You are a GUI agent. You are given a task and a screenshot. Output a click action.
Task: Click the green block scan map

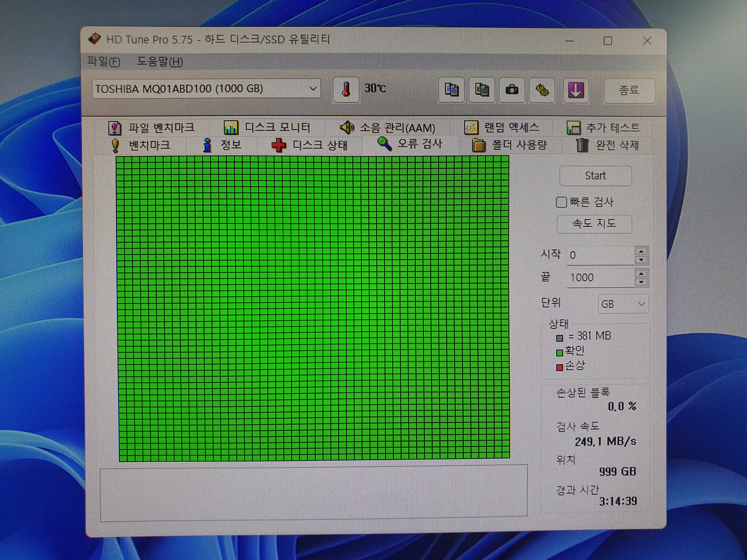click(313, 309)
